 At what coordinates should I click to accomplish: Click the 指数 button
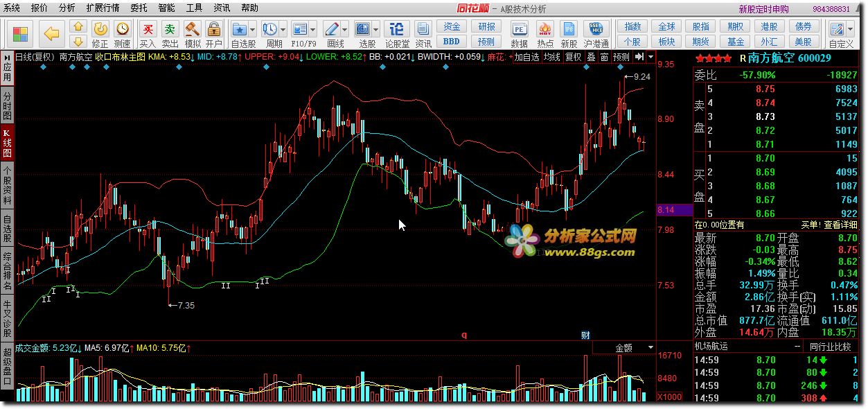[632, 26]
